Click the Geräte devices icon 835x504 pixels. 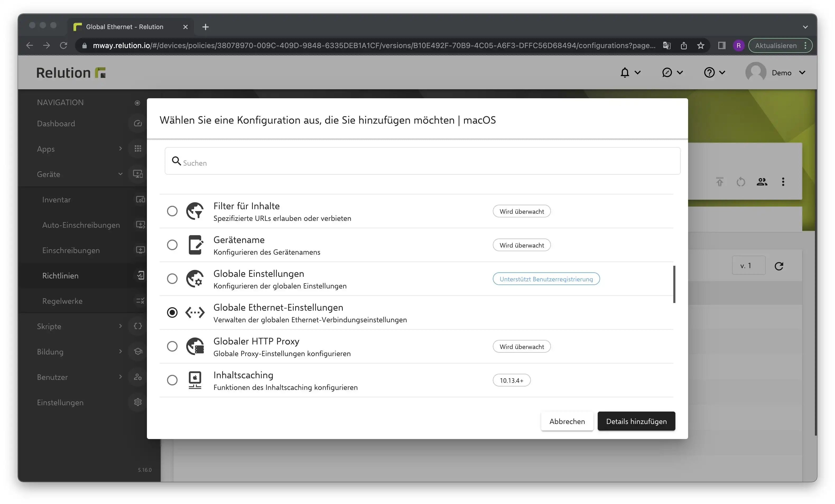click(x=138, y=174)
